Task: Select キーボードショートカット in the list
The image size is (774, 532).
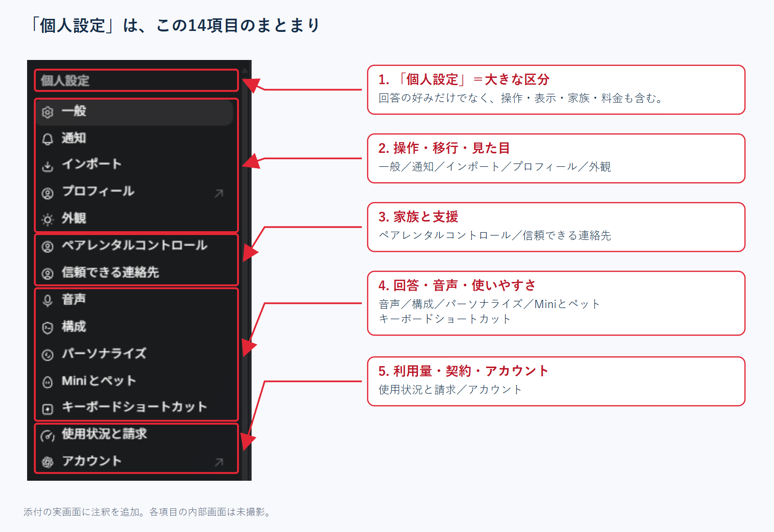Action: tap(134, 408)
